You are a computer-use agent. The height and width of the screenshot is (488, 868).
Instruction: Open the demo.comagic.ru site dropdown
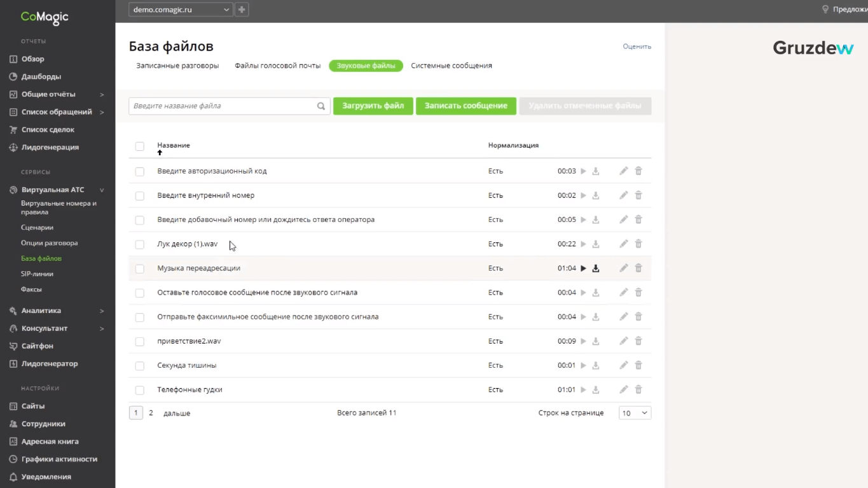point(181,10)
